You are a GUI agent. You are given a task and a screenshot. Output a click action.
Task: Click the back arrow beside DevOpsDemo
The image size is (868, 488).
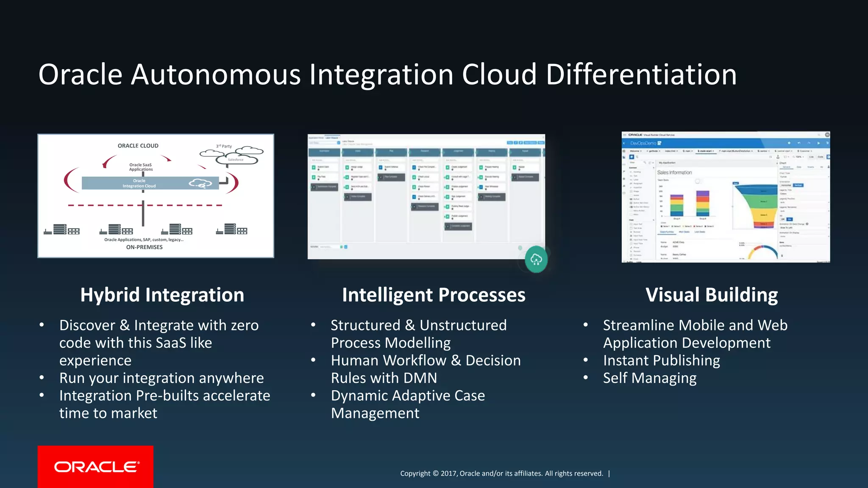[624, 143]
